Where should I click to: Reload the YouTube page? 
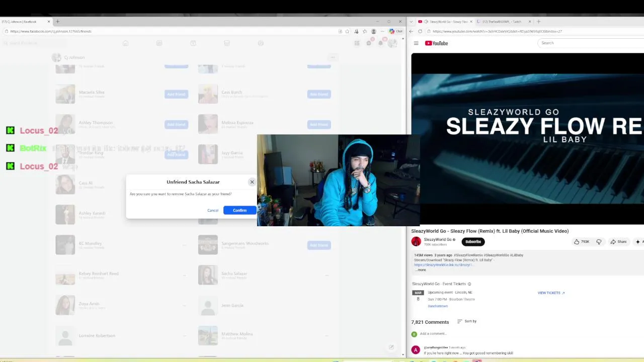click(420, 31)
